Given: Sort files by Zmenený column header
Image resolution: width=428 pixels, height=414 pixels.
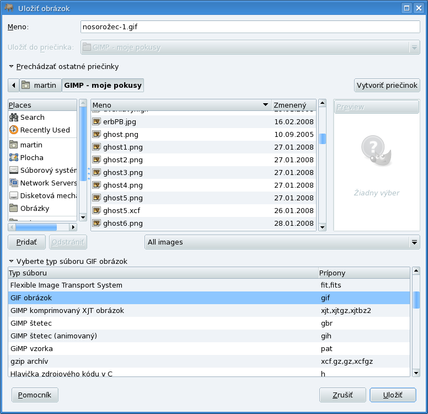Looking at the screenshot, I should pos(293,105).
